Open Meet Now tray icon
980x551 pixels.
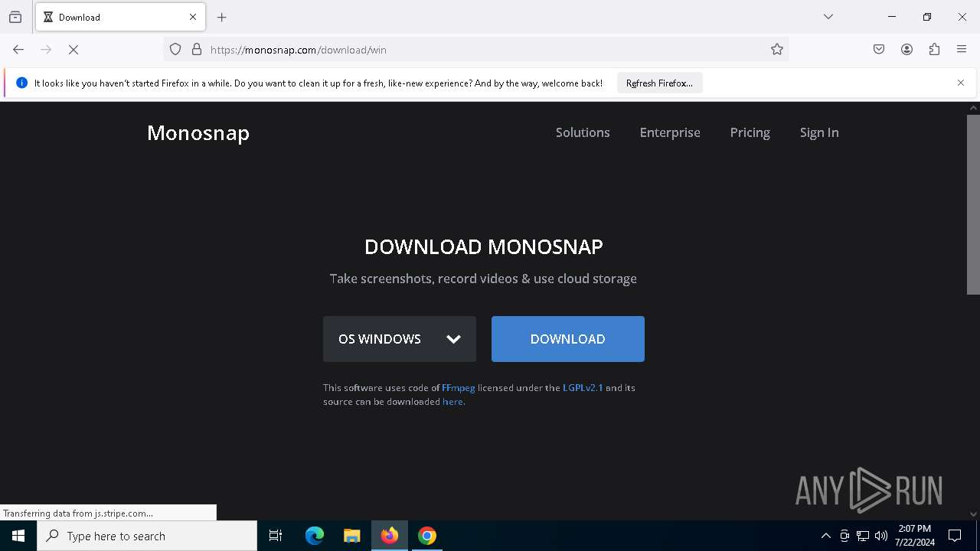coord(844,536)
